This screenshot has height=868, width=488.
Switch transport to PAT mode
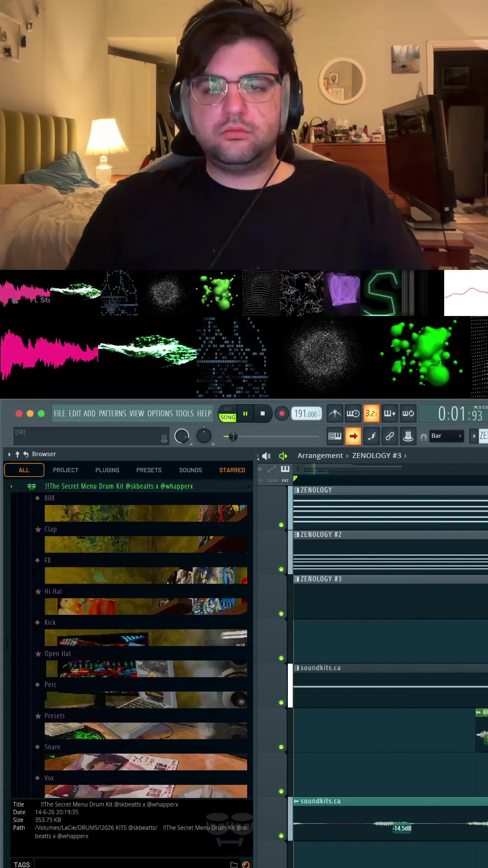click(228, 409)
